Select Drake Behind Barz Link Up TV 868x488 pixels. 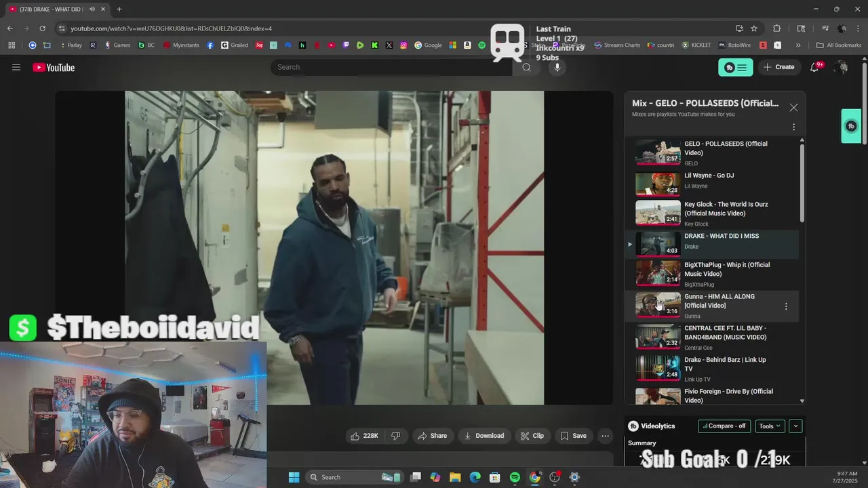(x=711, y=369)
